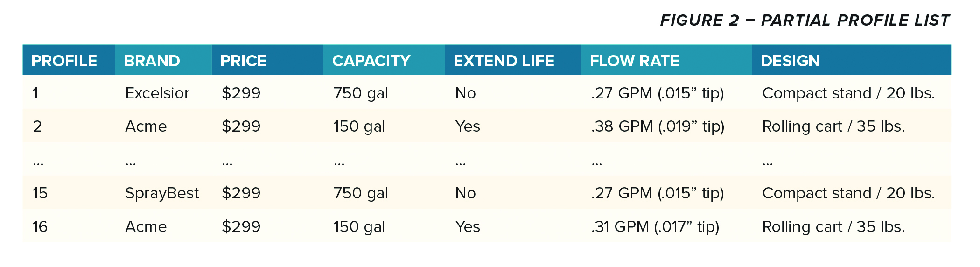Viewport: 980px width, 267px height.
Task: Select the SprayBest brand cell
Action: (162, 194)
